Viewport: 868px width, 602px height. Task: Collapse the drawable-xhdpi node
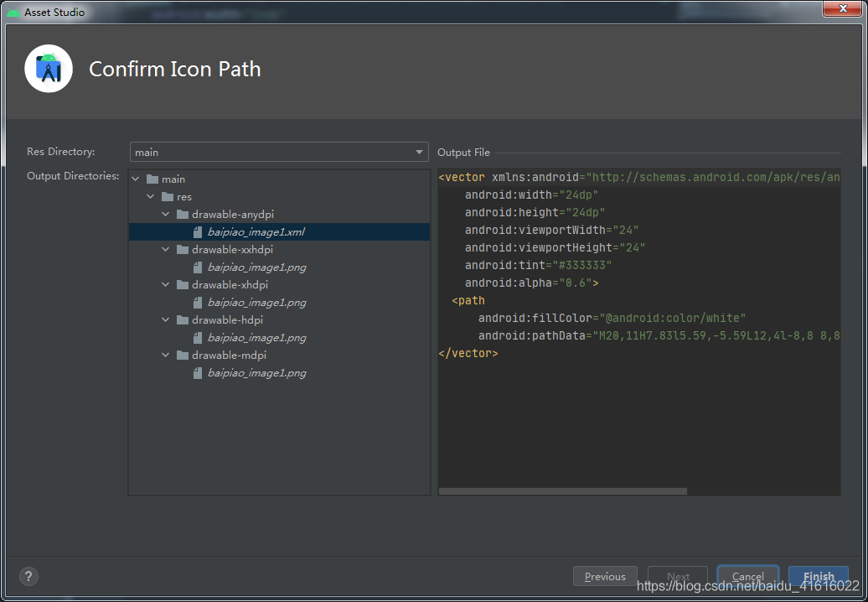pos(166,285)
